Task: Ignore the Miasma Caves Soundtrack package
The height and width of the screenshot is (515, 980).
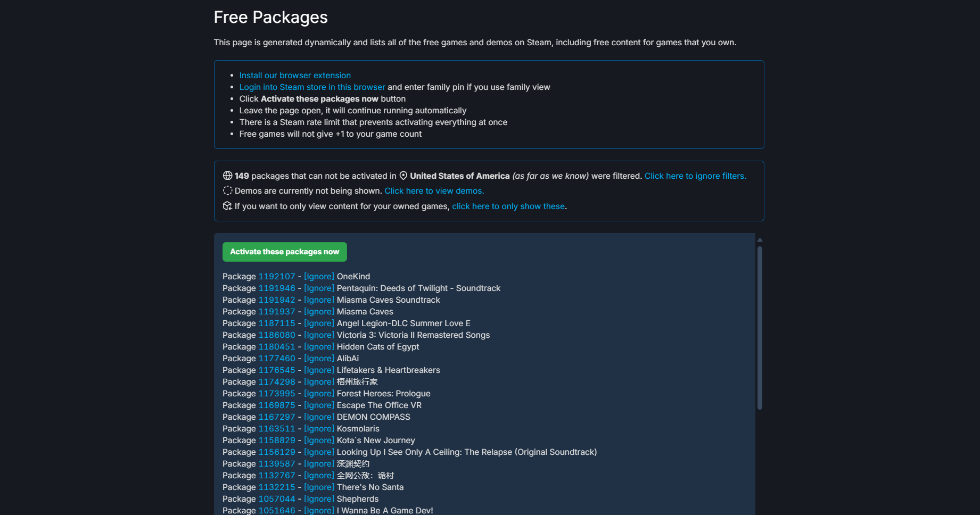Action: (319, 300)
